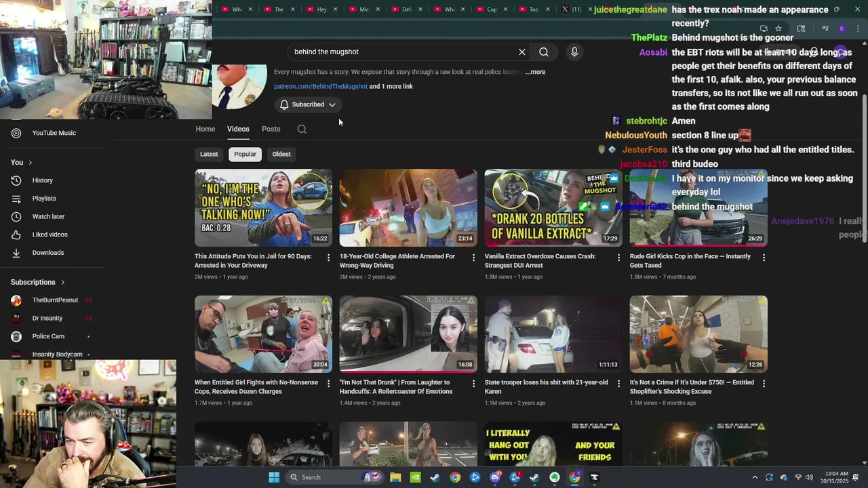Open patreon.com/BehindTheMugshot link

pyautogui.click(x=321, y=87)
